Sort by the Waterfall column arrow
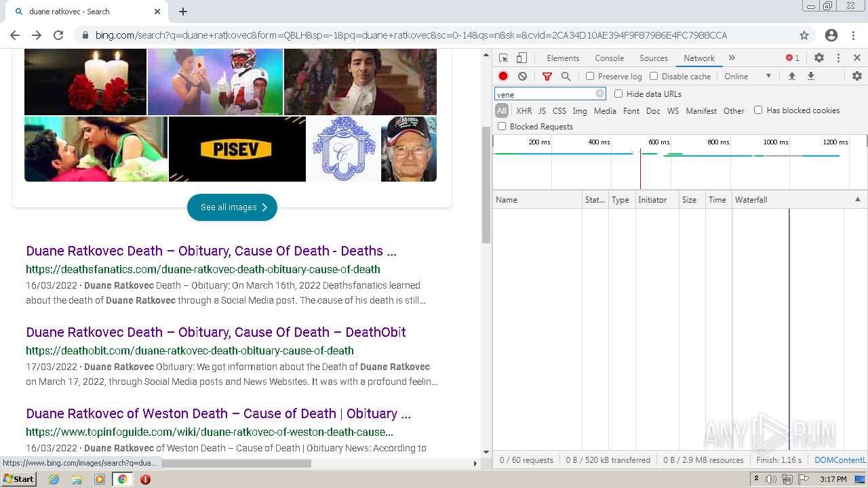The image size is (868, 488). [x=857, y=200]
